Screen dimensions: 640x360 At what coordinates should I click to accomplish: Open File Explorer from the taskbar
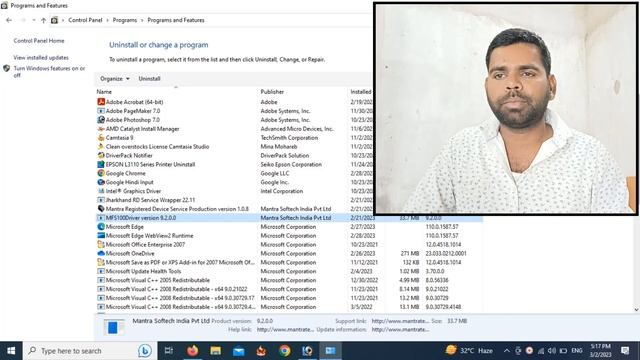pos(216,351)
